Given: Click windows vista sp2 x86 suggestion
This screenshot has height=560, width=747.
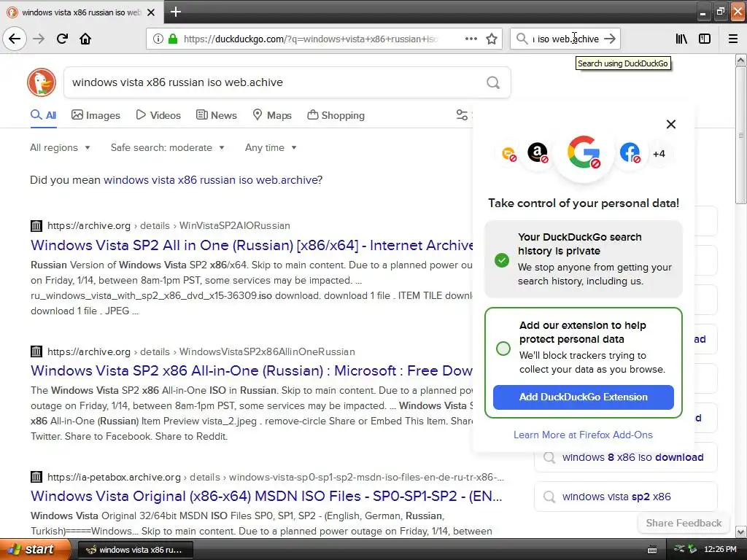Looking at the screenshot, I should click(625, 497).
